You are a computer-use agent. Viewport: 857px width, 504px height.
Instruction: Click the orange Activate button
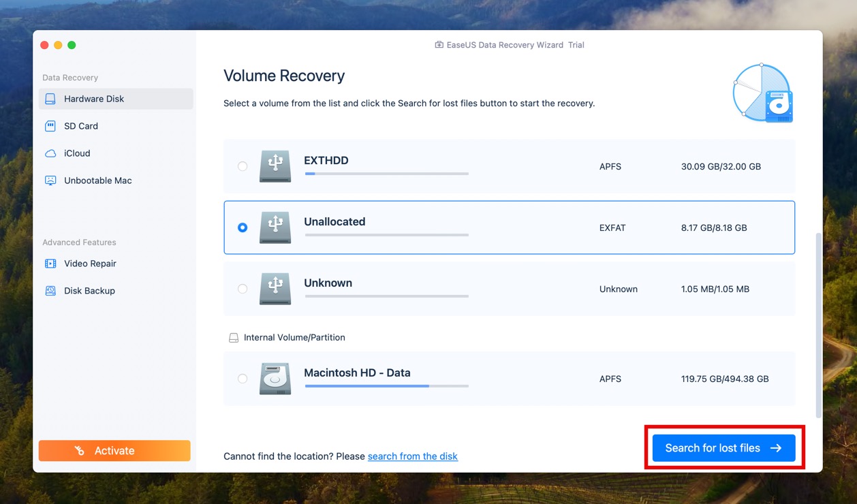click(114, 451)
